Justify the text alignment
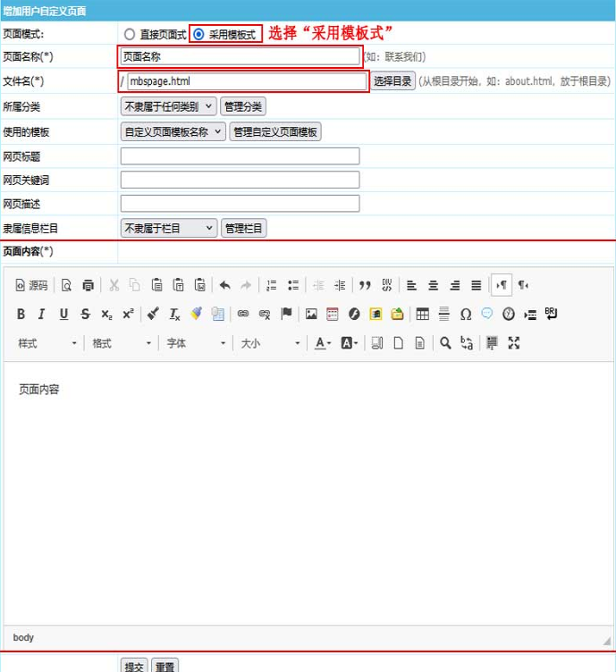This screenshot has width=616, height=672. tap(477, 285)
